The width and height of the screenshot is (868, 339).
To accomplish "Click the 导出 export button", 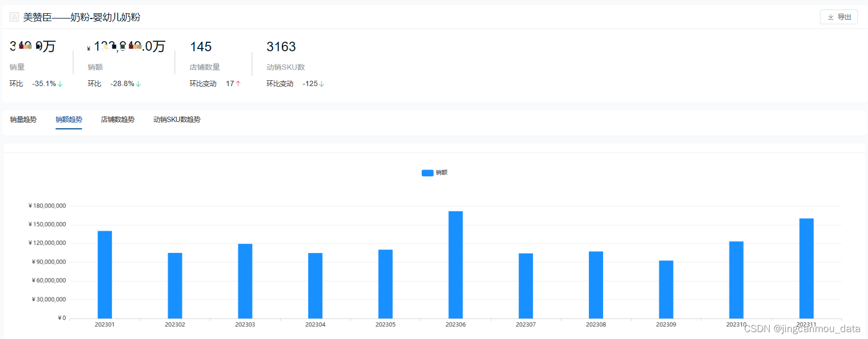I will click(838, 17).
